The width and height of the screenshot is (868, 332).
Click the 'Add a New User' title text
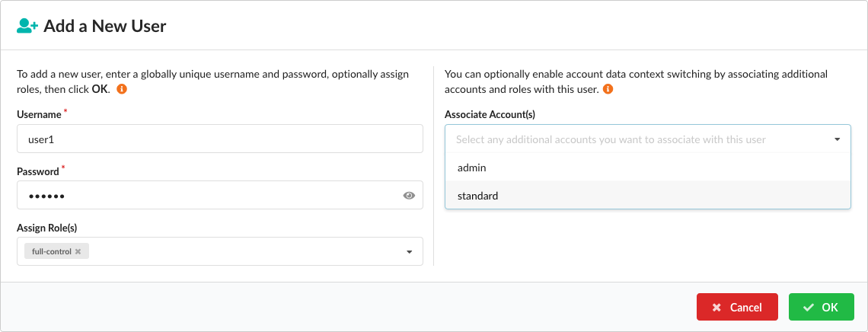coord(105,26)
